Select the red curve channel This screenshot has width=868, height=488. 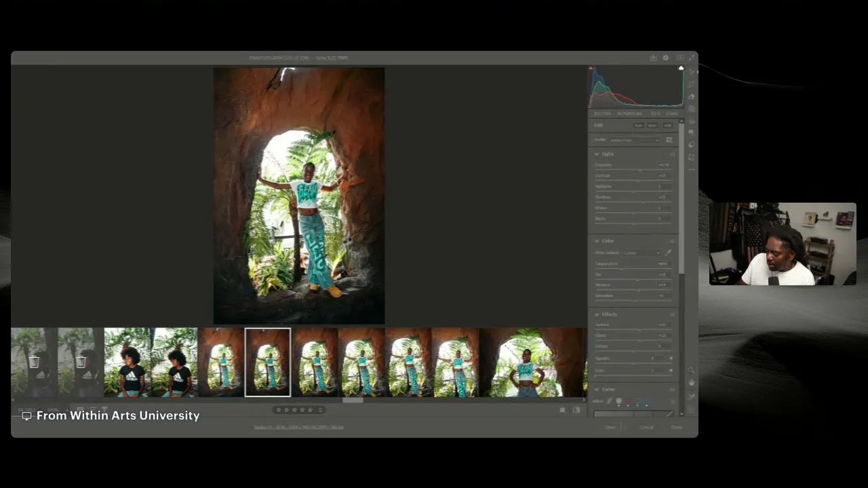pyautogui.click(x=629, y=401)
